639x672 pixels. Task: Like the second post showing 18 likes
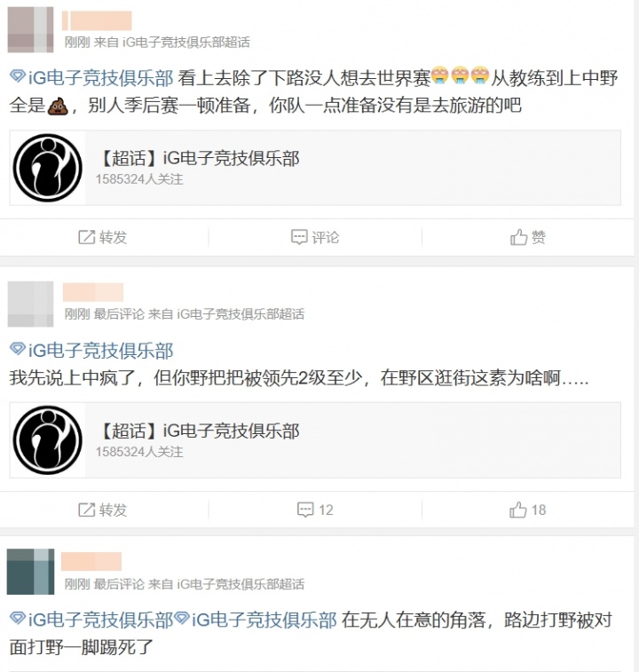point(527,510)
